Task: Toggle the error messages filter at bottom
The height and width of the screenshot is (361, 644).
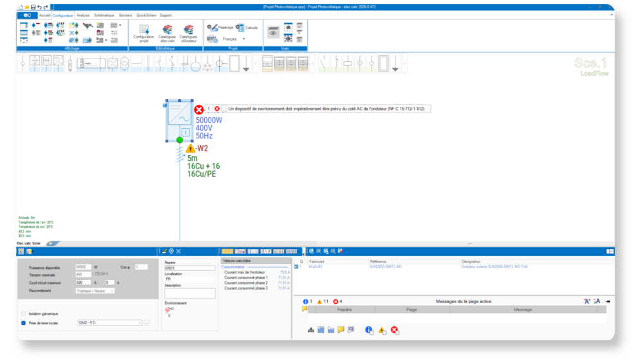Action: pos(394,330)
